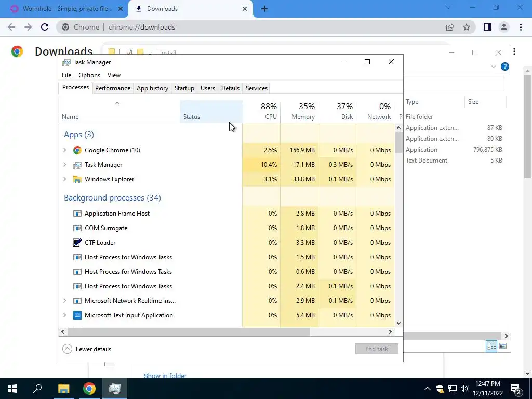Open the Options menu
The height and width of the screenshot is (399, 532).
pos(89,75)
